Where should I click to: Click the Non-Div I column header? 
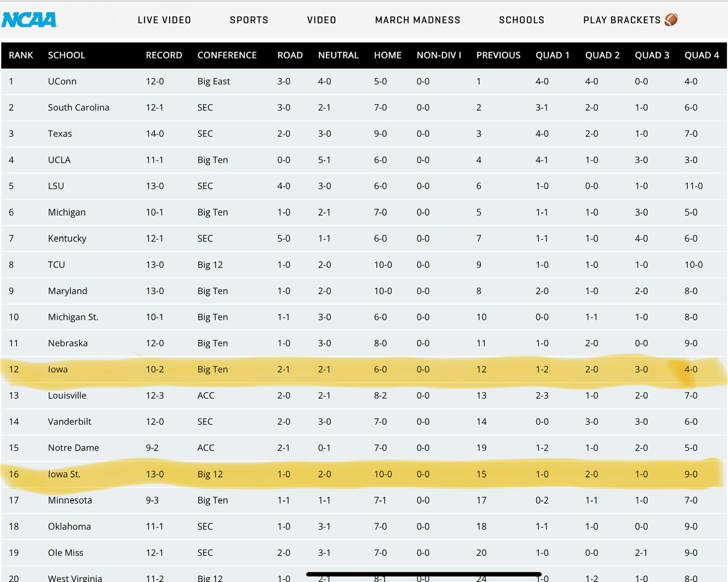(x=439, y=55)
